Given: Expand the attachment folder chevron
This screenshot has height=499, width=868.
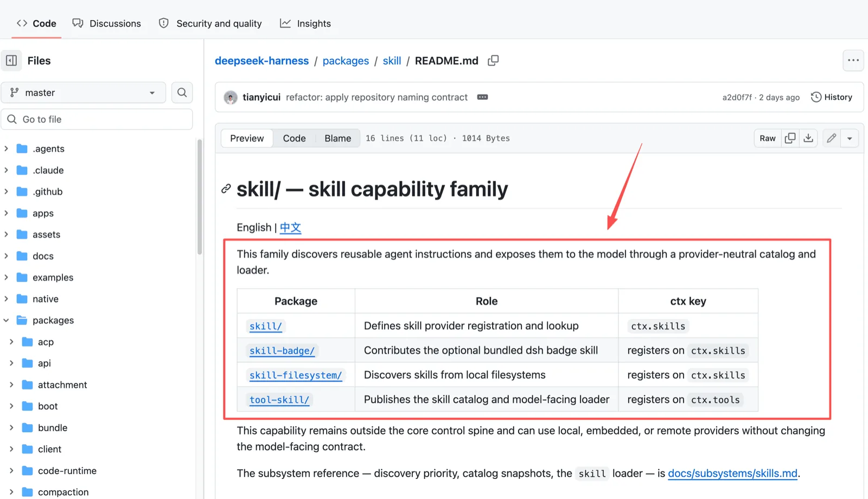Looking at the screenshot, I should (x=12, y=385).
